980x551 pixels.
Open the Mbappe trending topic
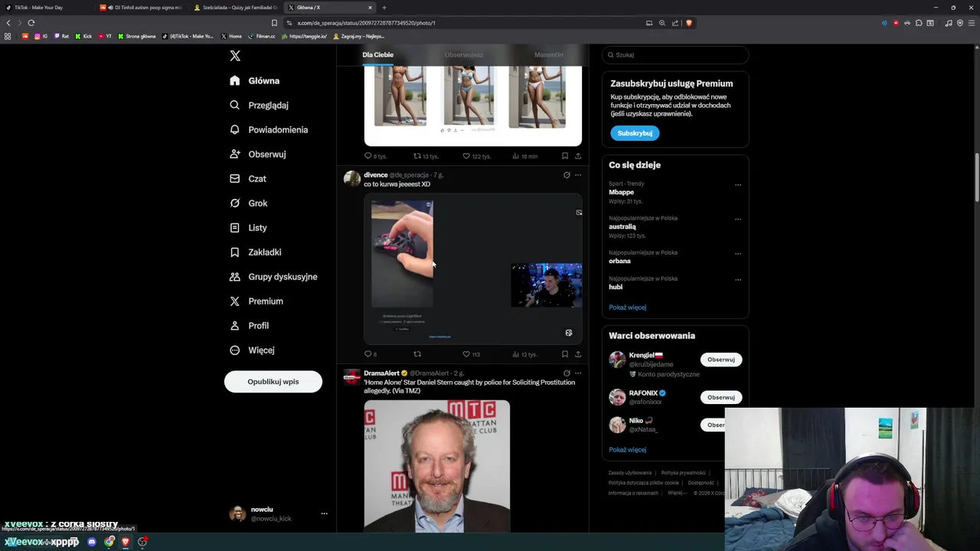[622, 192]
